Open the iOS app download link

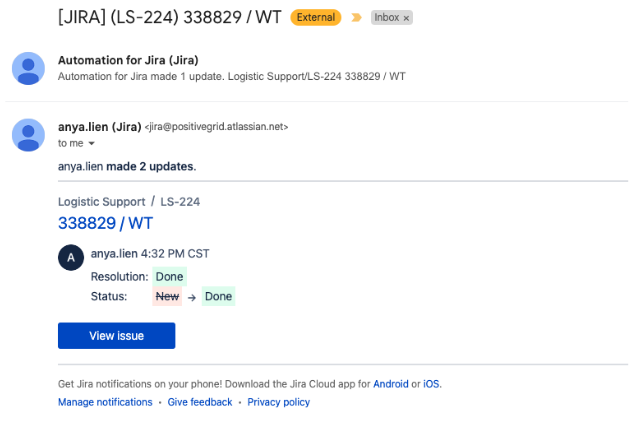(431, 384)
